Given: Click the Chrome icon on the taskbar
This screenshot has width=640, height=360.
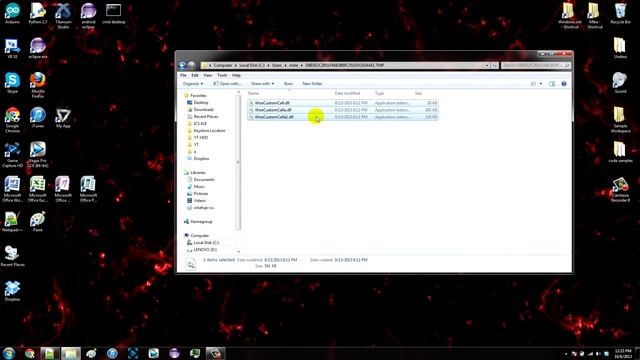Looking at the screenshot, I should [29, 353].
